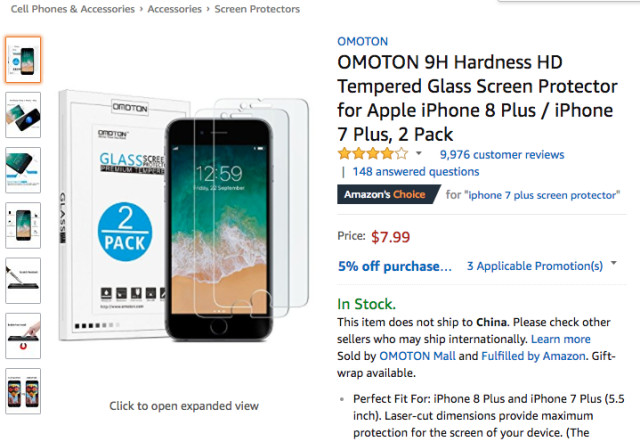This screenshot has width=640, height=442.
Task: Select the third thumbnail in the image strip
Action: pyautogui.click(x=23, y=170)
